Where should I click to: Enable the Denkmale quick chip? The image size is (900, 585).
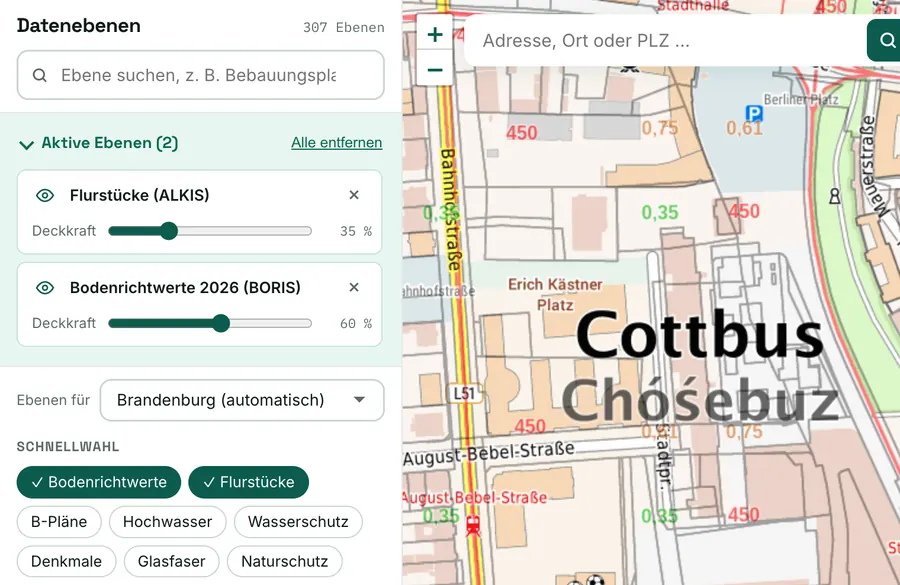[67, 561]
